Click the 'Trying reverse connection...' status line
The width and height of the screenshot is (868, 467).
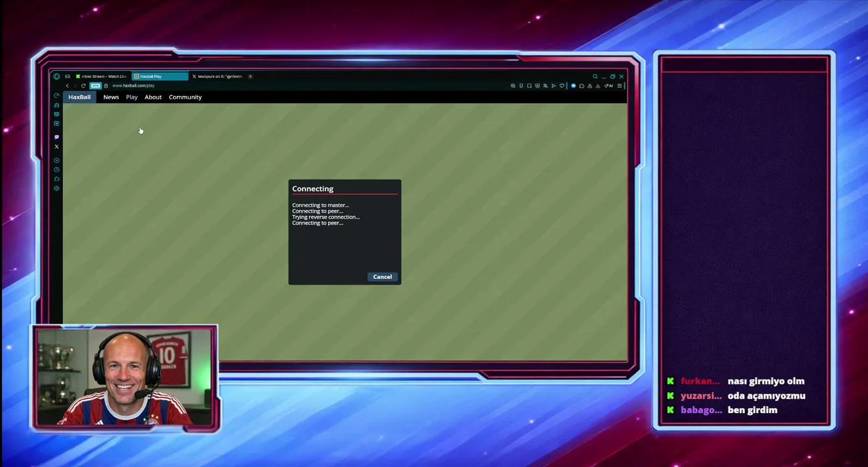[325, 217]
